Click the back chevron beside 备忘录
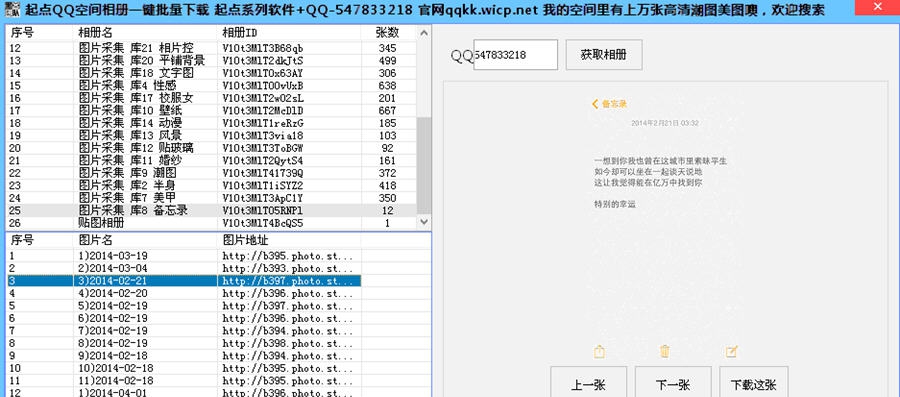 (x=595, y=104)
